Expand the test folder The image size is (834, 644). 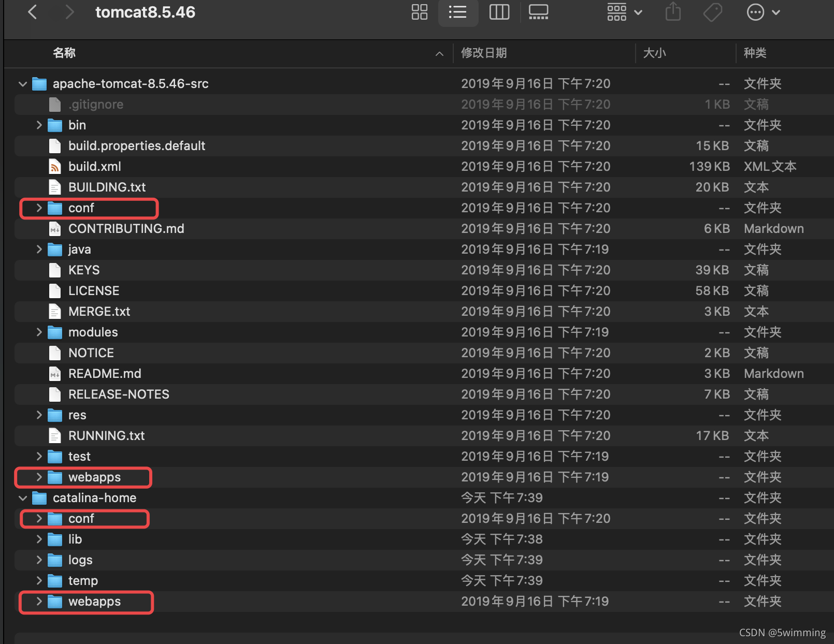pyautogui.click(x=39, y=456)
